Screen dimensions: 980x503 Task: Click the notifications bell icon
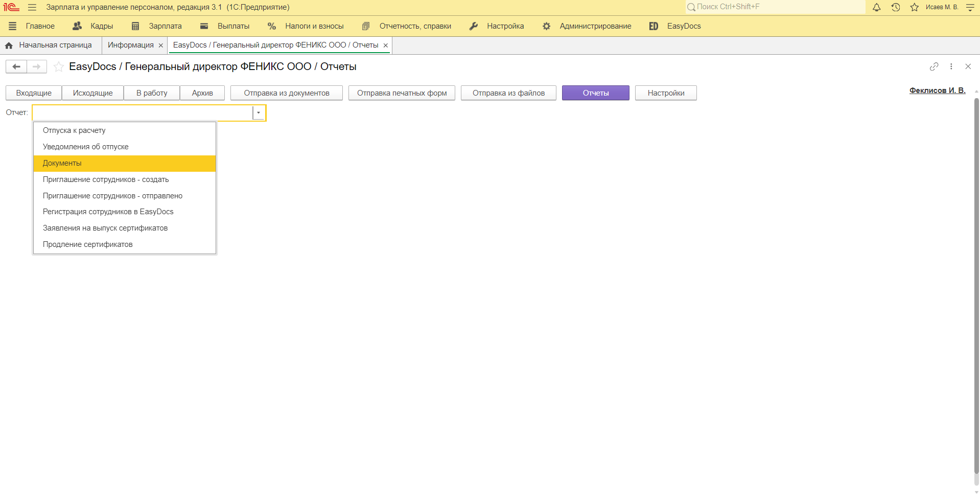876,7
